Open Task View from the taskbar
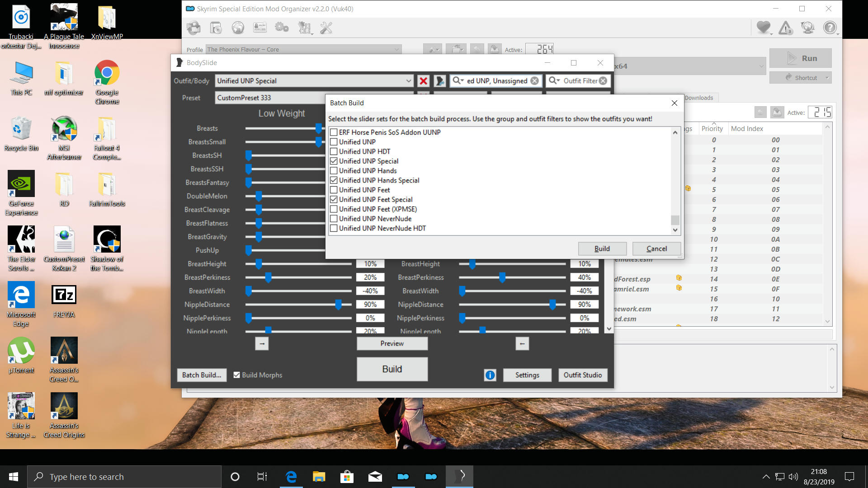The width and height of the screenshot is (868, 488). (262, 477)
